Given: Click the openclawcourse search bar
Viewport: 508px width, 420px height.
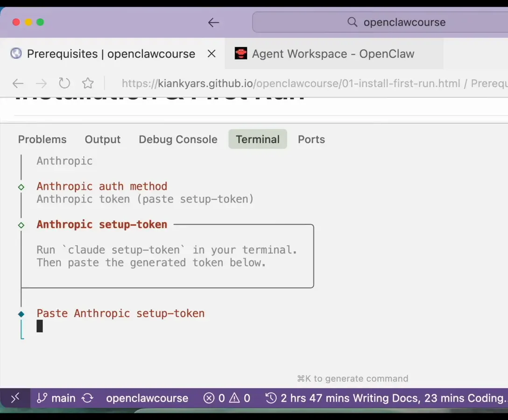Looking at the screenshot, I should coord(380,22).
